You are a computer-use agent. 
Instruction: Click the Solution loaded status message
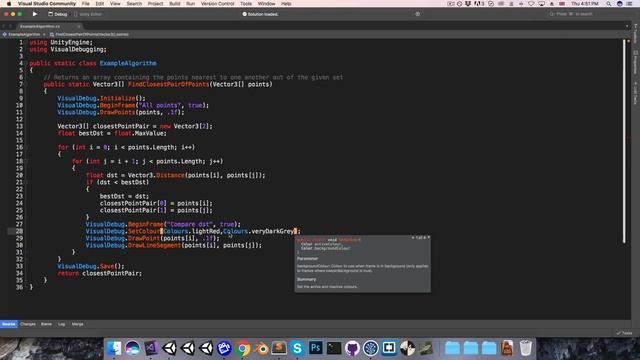260,14
